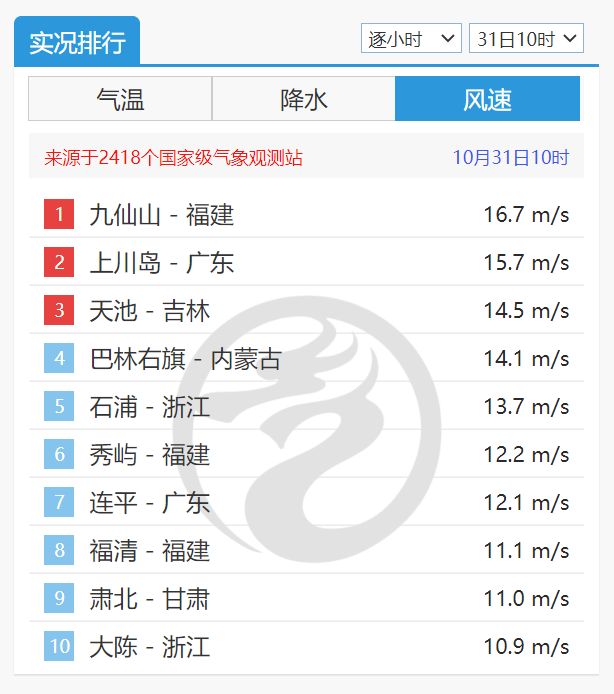Click the 10.9 m/s wind value
The image size is (614, 694).
tap(526, 647)
